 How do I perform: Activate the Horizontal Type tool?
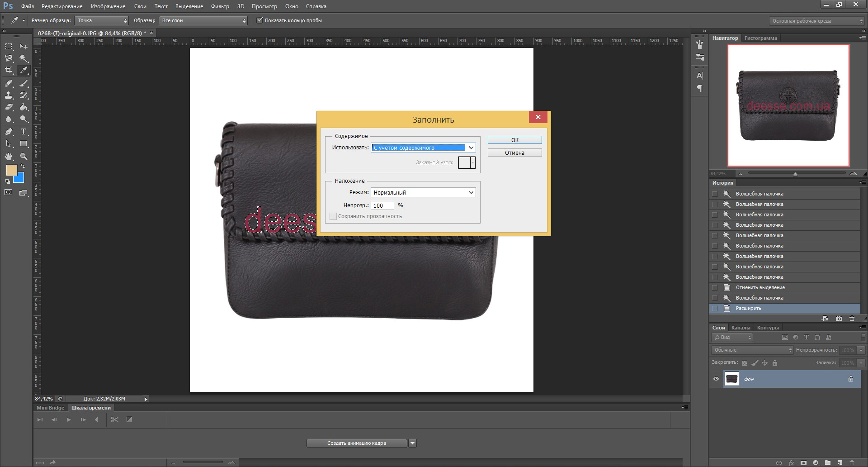pyautogui.click(x=24, y=132)
